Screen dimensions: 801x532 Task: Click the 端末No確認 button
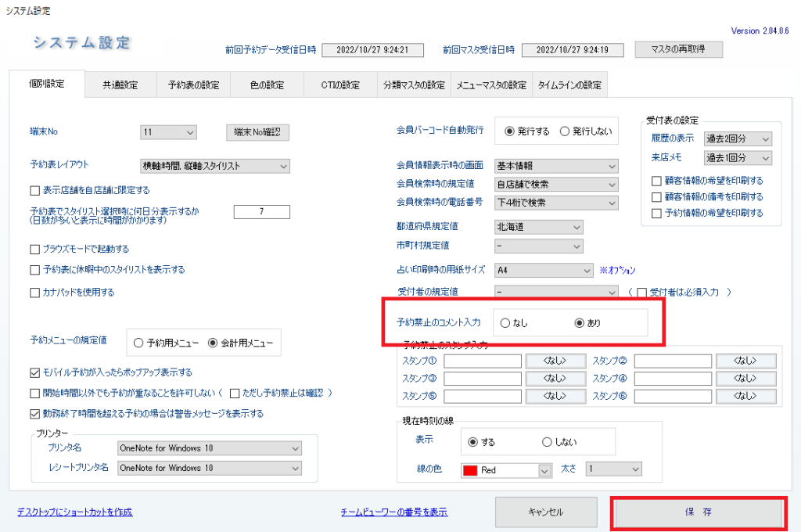(x=257, y=132)
